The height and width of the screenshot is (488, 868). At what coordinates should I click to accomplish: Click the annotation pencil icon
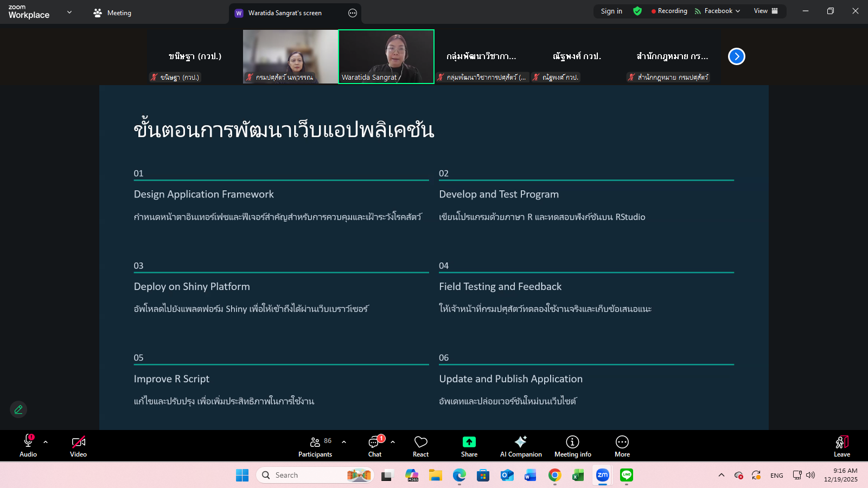coord(18,409)
